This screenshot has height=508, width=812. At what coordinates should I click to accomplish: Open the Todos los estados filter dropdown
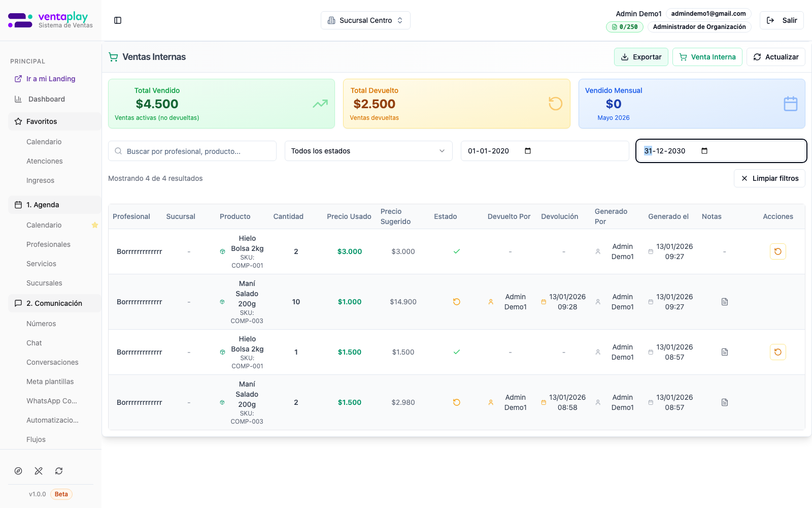click(x=368, y=151)
